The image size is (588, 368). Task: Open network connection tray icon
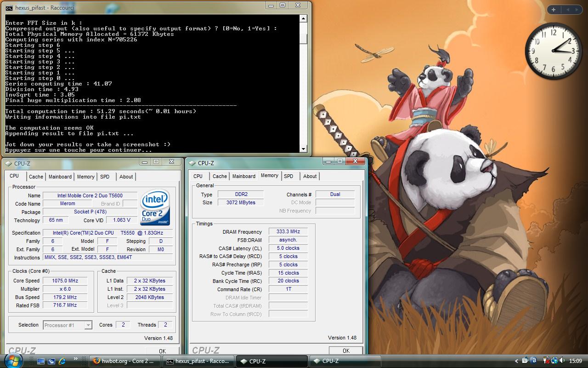point(554,361)
